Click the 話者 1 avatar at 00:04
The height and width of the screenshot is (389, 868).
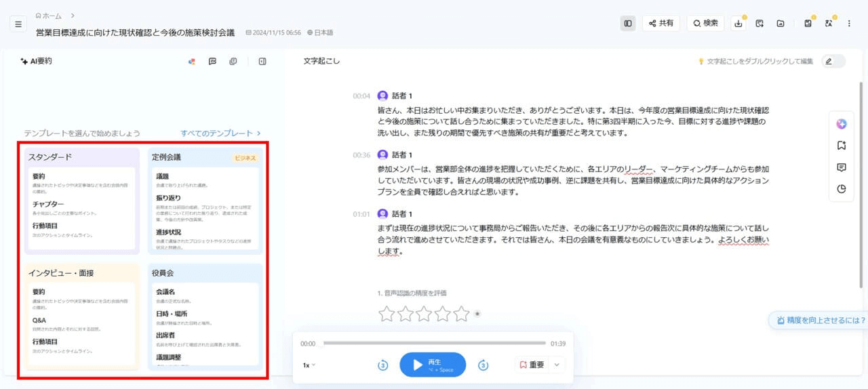point(382,96)
